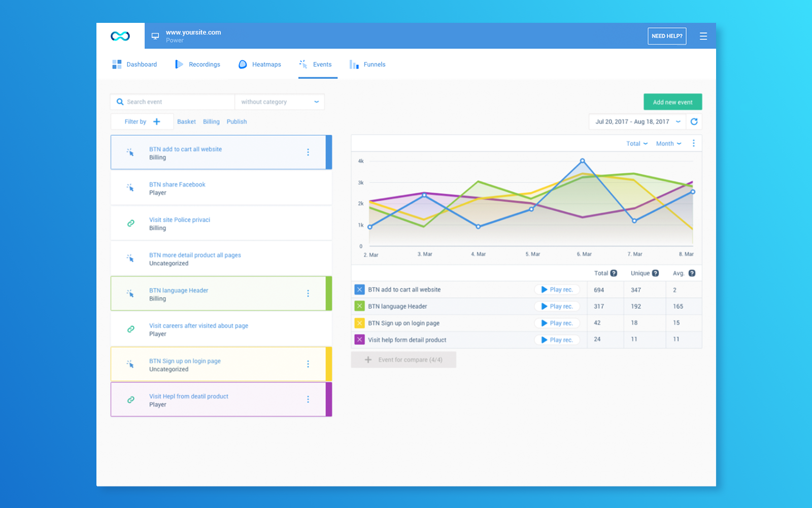This screenshot has width=812, height=508.
Task: Open the hamburger menu in the top right
Action: pyautogui.click(x=703, y=36)
